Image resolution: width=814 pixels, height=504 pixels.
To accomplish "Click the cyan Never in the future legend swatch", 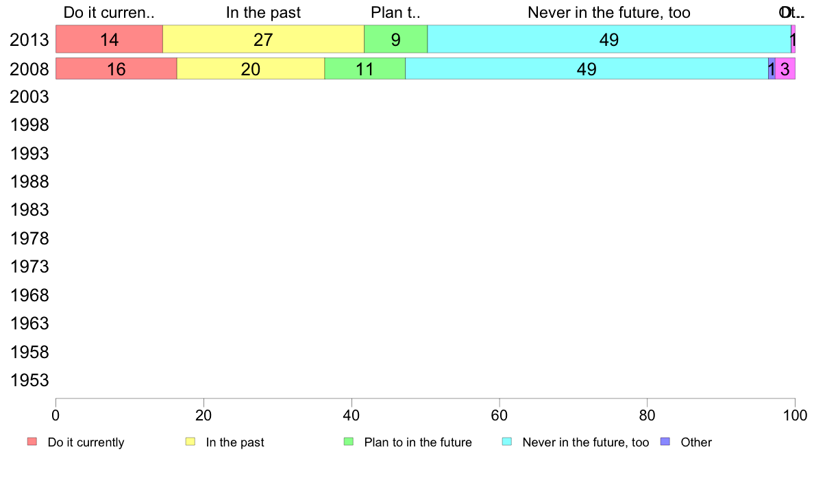I will [507, 442].
